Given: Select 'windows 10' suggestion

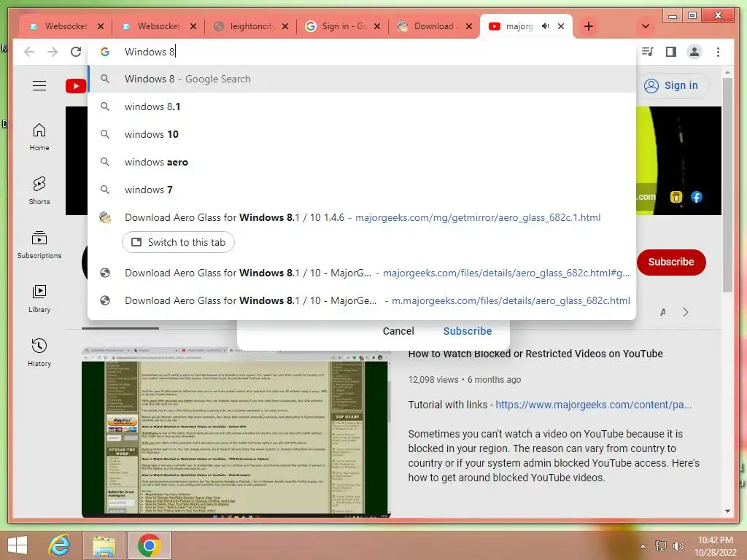Looking at the screenshot, I should pos(362,134).
